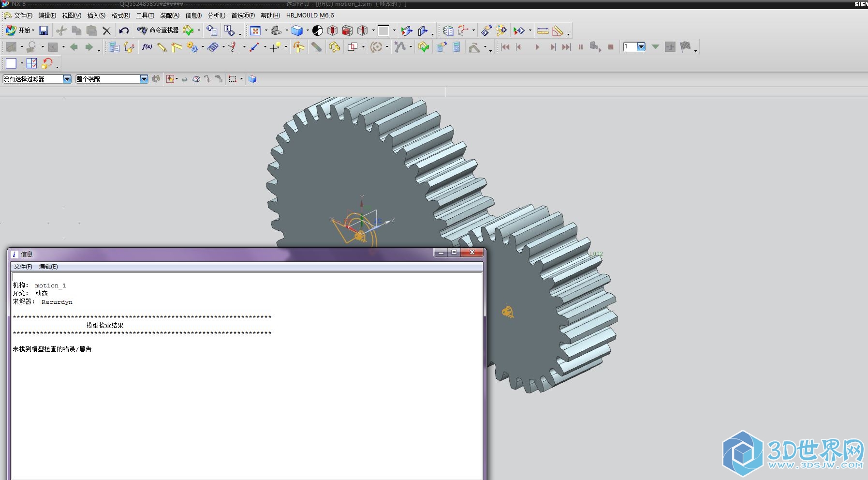Click the animation Stop button
This screenshot has width=868, height=480.
click(x=611, y=47)
